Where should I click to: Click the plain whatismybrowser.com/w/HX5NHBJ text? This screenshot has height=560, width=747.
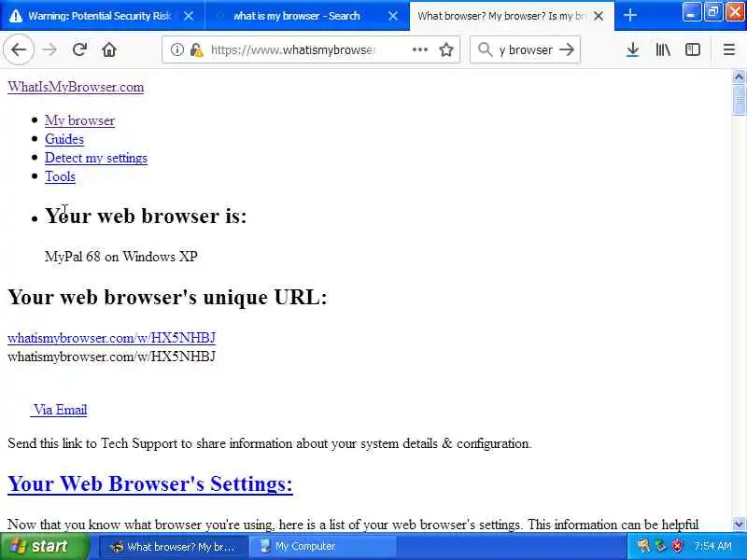(x=111, y=357)
